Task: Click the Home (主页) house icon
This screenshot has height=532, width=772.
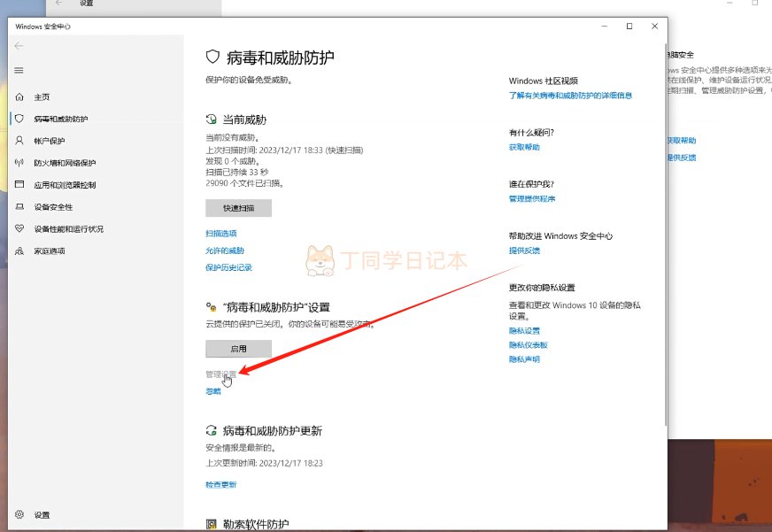Action: tap(19, 96)
